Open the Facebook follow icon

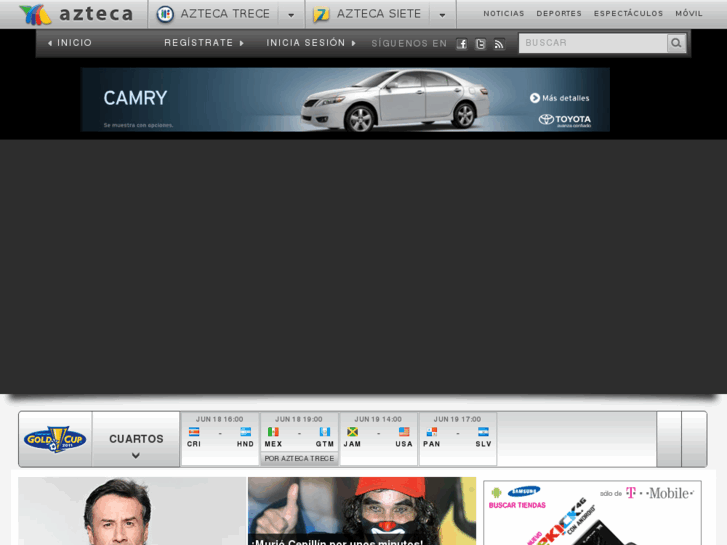point(461,44)
